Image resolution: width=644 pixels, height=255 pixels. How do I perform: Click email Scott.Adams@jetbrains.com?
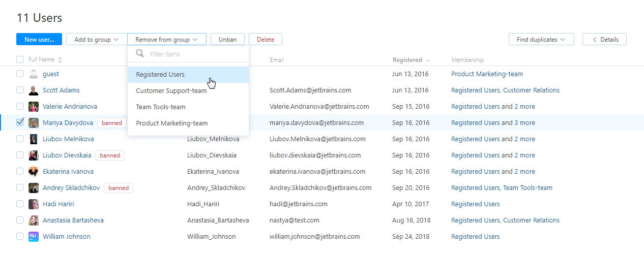310,90
